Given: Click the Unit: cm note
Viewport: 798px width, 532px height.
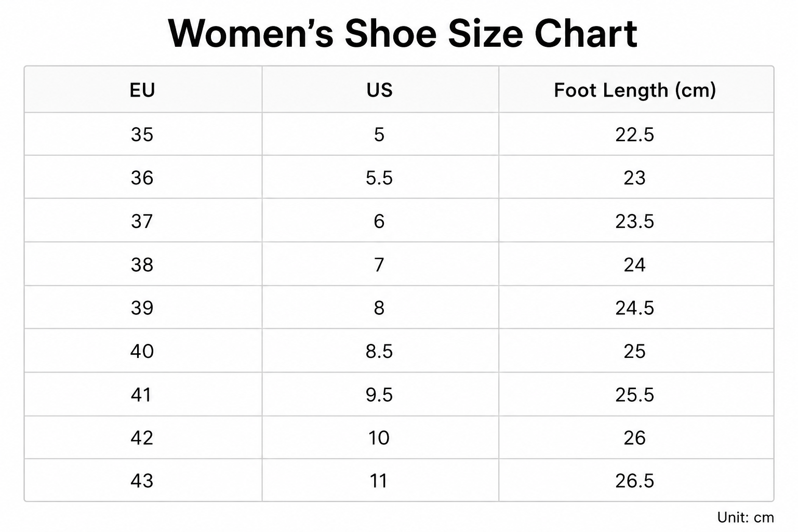Looking at the screenshot, I should point(746,517).
